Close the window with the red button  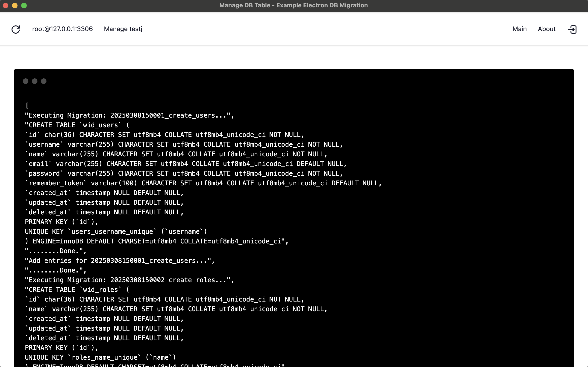click(x=6, y=5)
